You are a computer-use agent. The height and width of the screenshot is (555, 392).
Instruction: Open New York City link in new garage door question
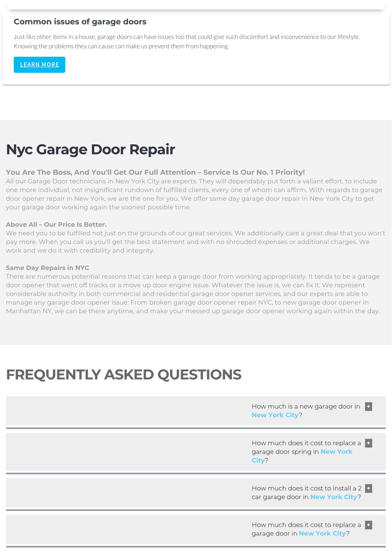pos(275,415)
